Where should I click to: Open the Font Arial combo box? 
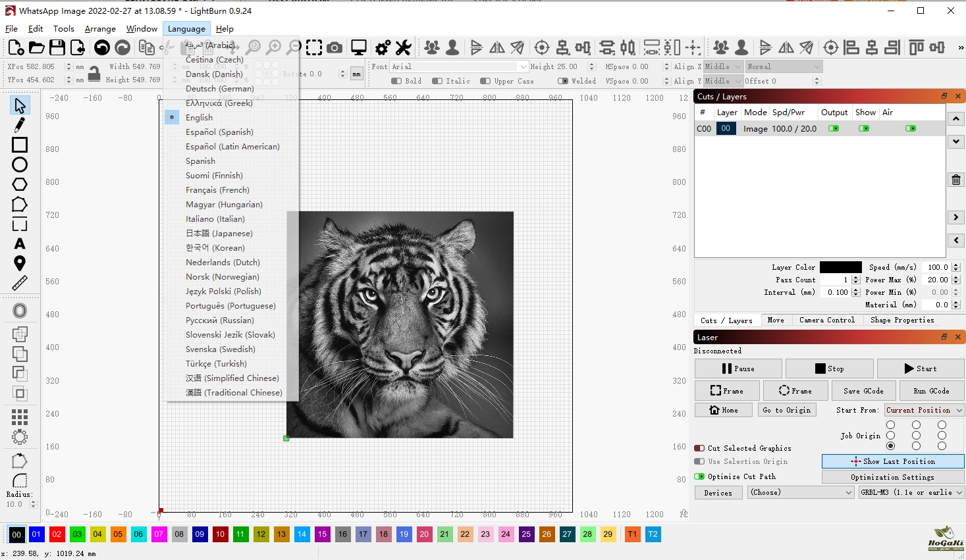pyautogui.click(x=458, y=66)
